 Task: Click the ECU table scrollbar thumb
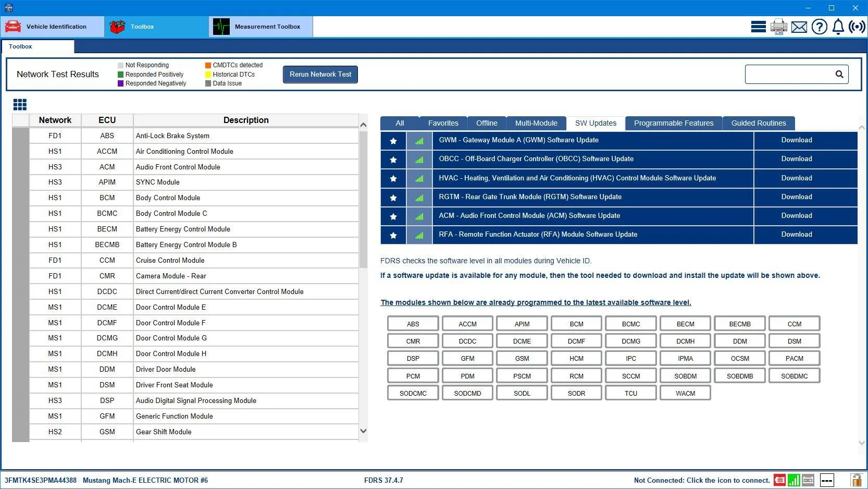[363, 199]
